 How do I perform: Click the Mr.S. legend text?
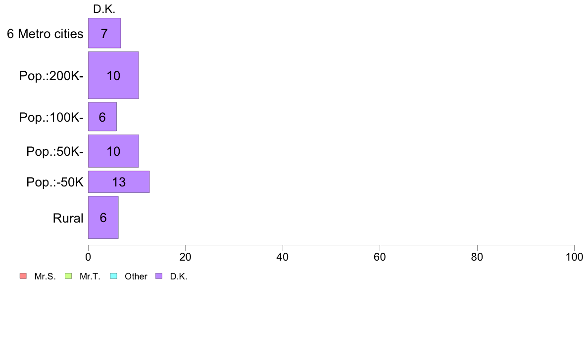click(x=45, y=276)
